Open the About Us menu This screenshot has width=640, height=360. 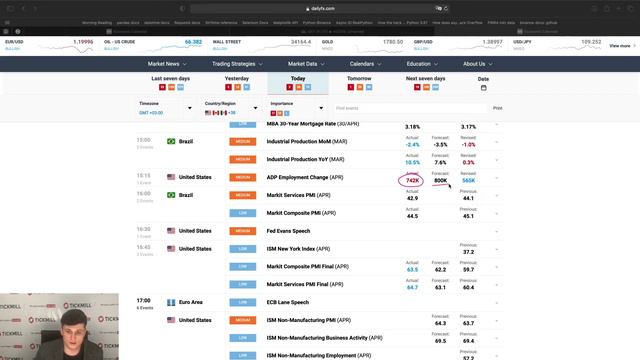click(x=478, y=64)
